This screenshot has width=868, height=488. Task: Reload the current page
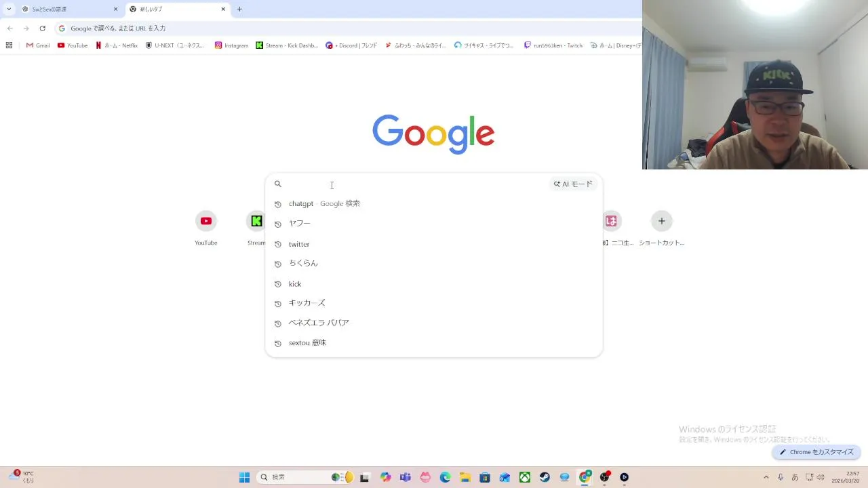[x=42, y=28]
